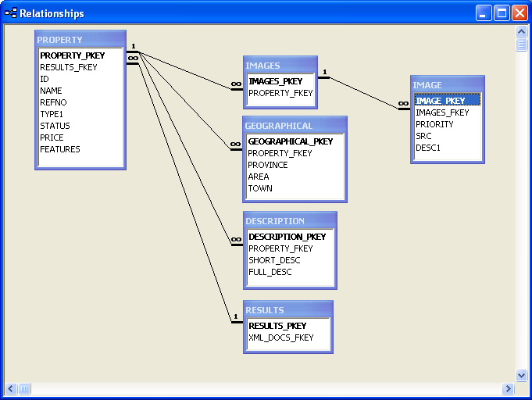532x400 pixels.
Task: Minimize the Relationships window
Action: (x=484, y=13)
